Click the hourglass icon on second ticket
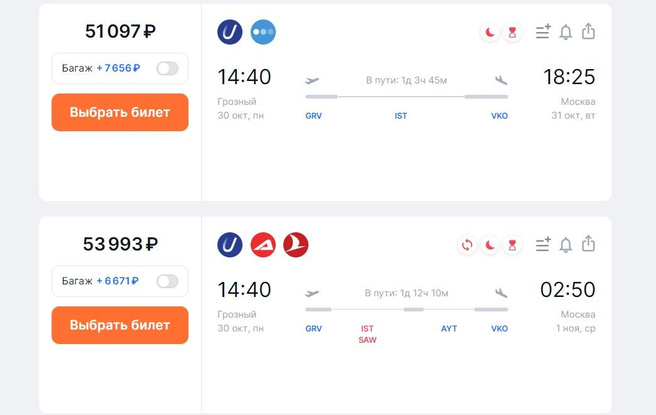Screen dimensions: 656x415 point(513,245)
